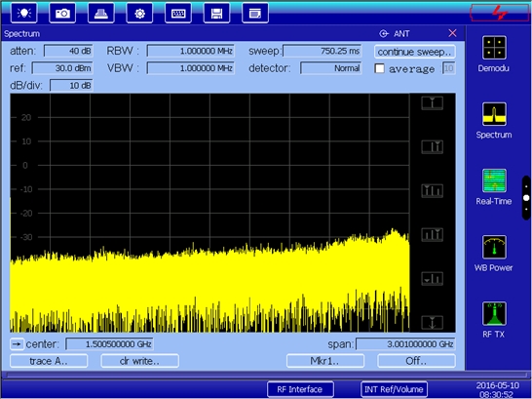
Task: Click the keyboard toolbar icon
Action: [x=178, y=13]
